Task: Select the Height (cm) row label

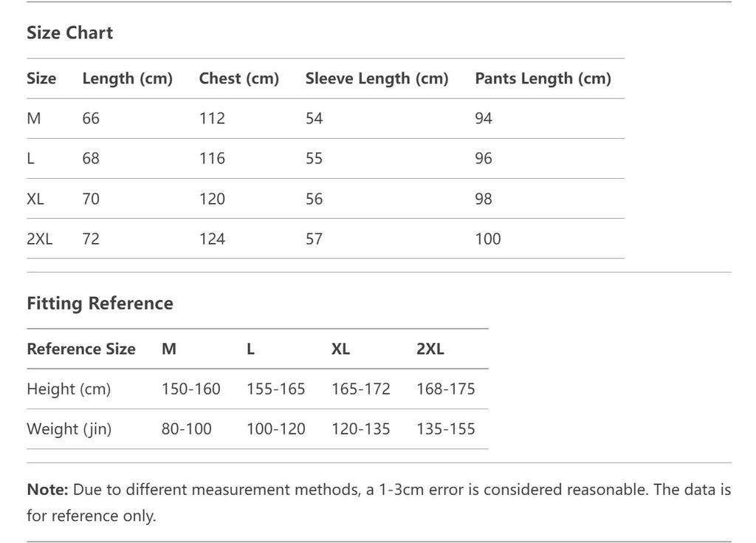Action: point(69,389)
